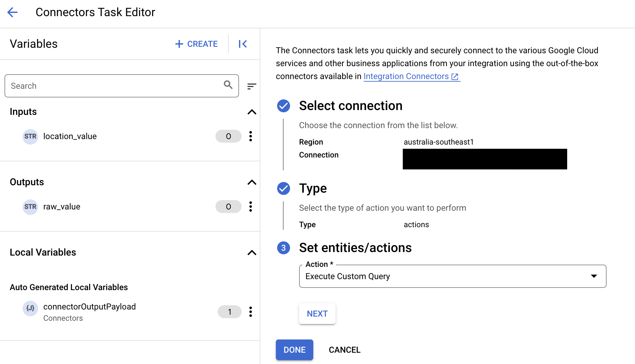Image resolution: width=635 pixels, height=364 pixels.
Task: Click the three-dot menu for connectorOutputPayload
Action: pyautogui.click(x=251, y=312)
